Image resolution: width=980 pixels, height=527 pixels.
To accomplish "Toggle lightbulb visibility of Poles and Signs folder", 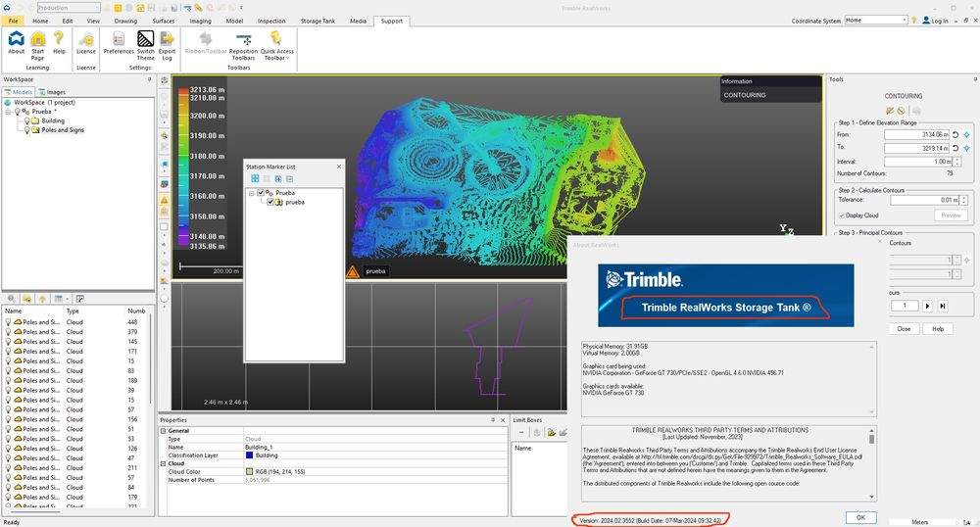I will pos(26,130).
